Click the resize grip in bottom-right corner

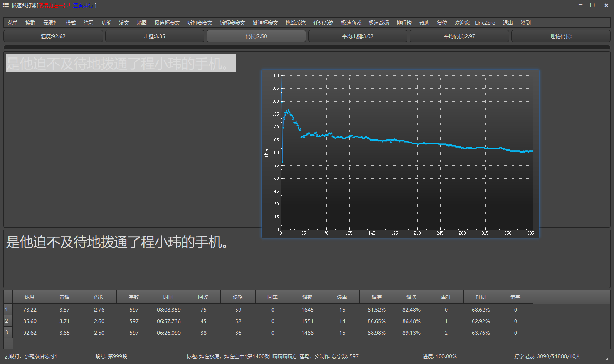point(608,358)
